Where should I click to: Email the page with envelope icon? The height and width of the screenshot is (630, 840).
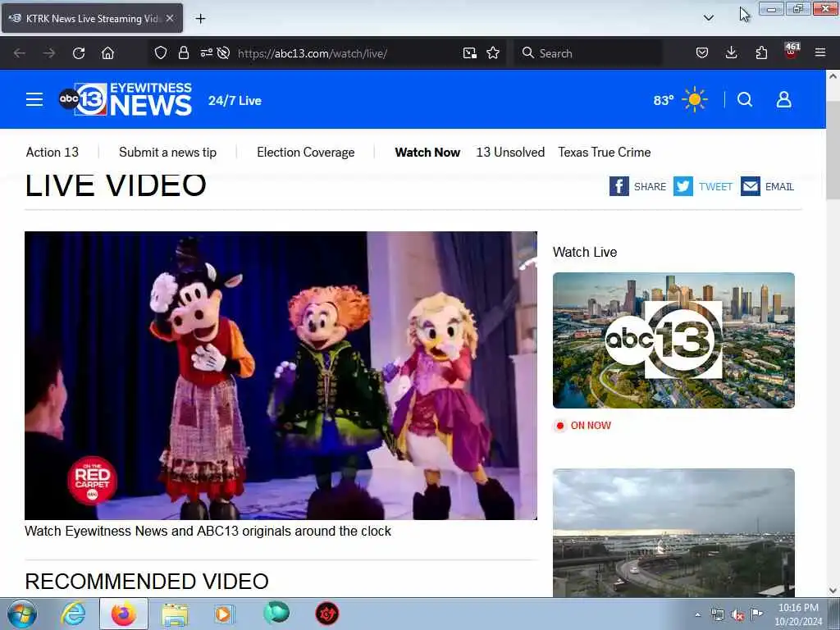(x=751, y=186)
